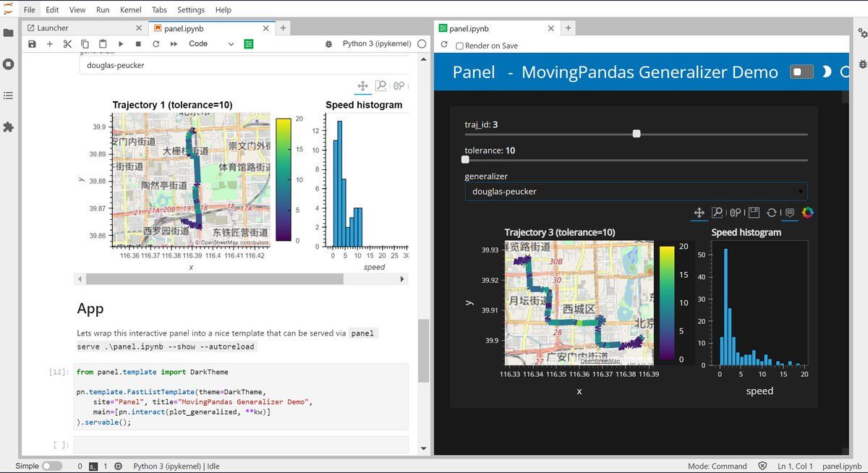The image size is (868, 473).
Task: Add a new tab in right preview pane
Action: click(x=569, y=28)
